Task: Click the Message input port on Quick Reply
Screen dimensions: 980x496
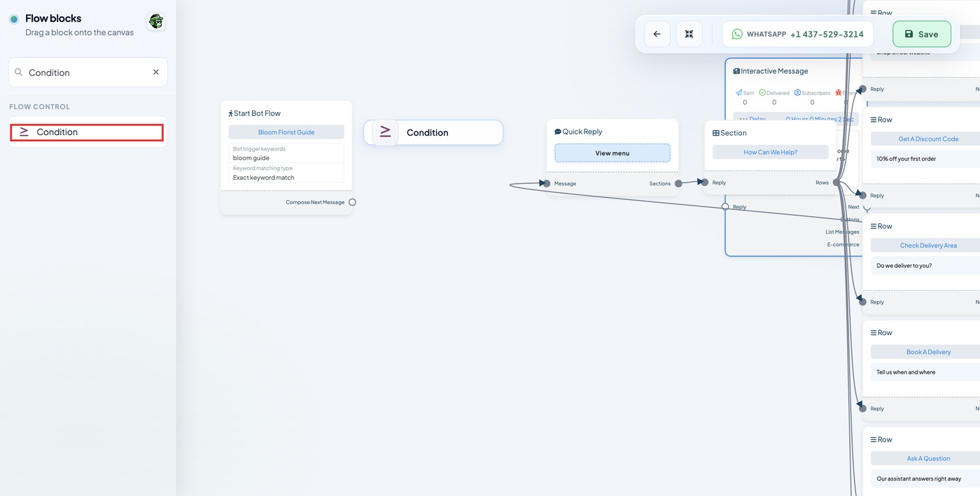Action: (547, 183)
